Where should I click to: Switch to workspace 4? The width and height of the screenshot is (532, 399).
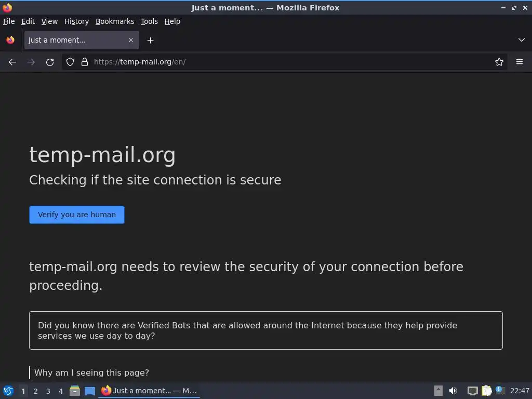[61, 391]
